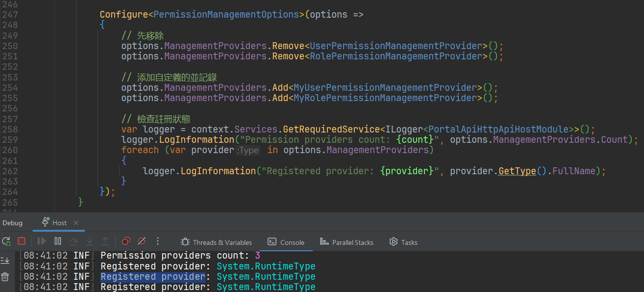The width and height of the screenshot is (644, 292).
Task: Clear console output with trash icon
Action: click(5, 277)
